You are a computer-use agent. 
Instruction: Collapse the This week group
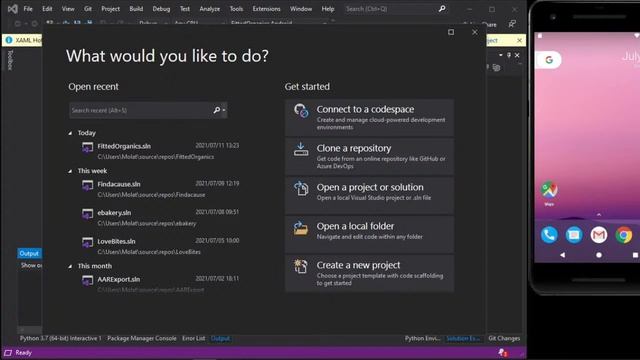pyautogui.click(x=70, y=171)
